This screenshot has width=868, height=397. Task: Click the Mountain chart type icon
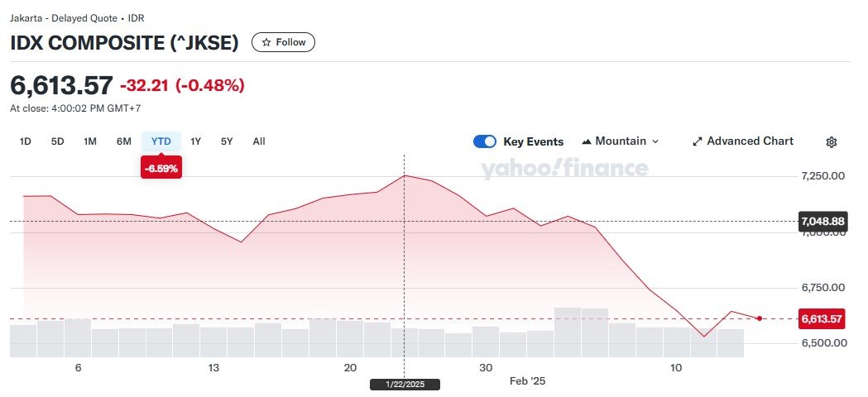[587, 141]
